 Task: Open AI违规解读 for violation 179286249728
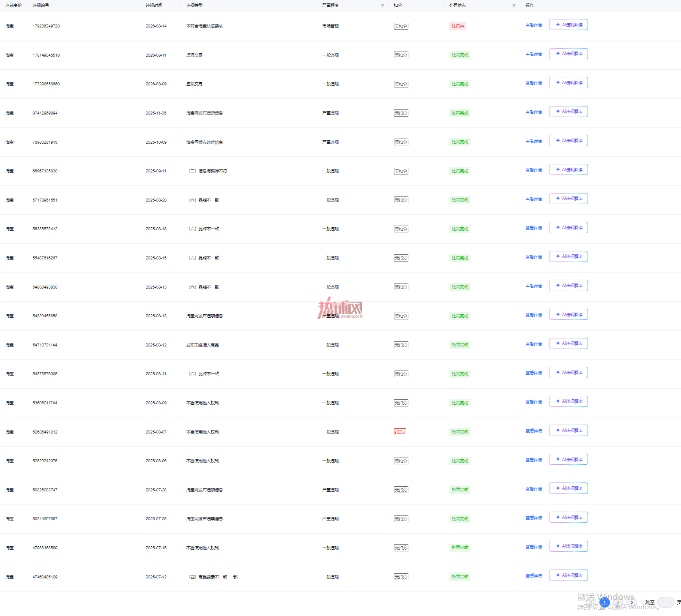coord(569,25)
